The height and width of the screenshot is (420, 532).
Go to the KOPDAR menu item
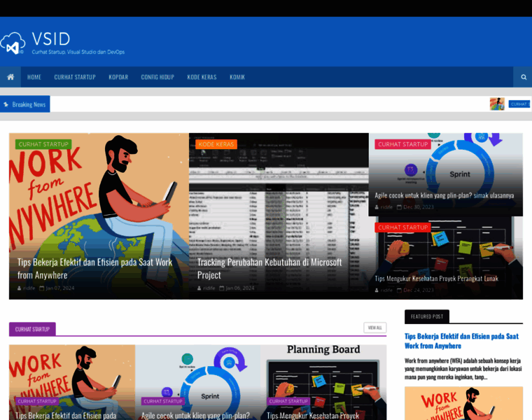[118, 77]
